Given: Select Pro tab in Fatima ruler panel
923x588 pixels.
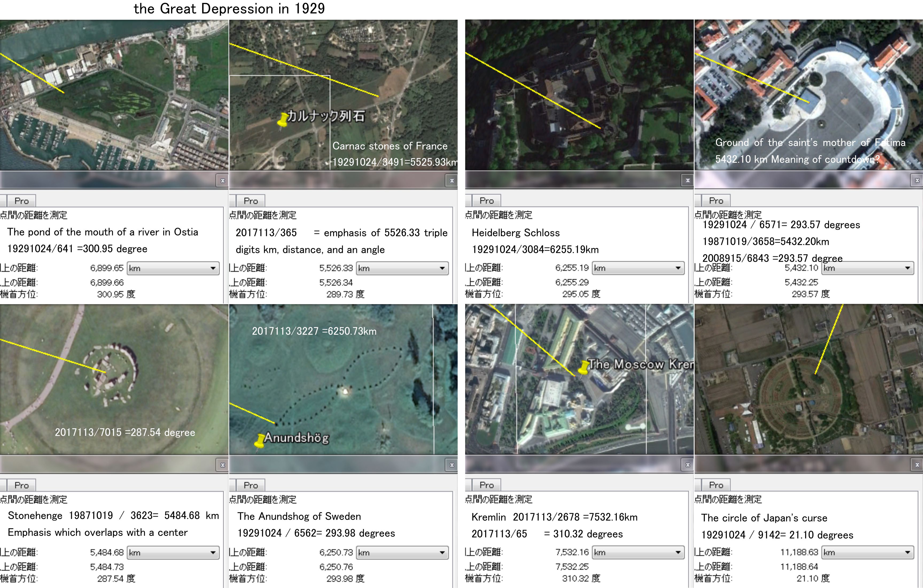Looking at the screenshot, I should coord(716,201).
